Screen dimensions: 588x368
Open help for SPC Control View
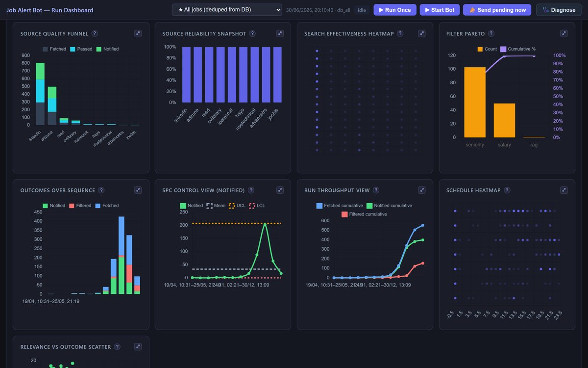pyautogui.click(x=251, y=190)
